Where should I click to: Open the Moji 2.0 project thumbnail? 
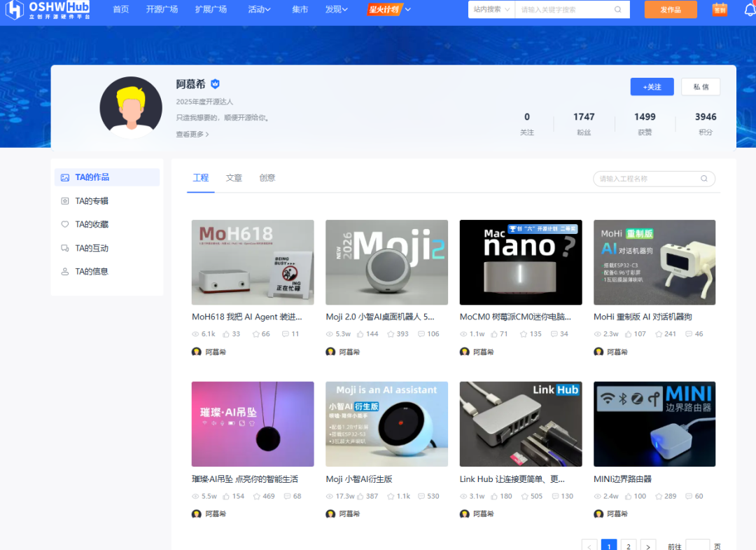pyautogui.click(x=386, y=262)
